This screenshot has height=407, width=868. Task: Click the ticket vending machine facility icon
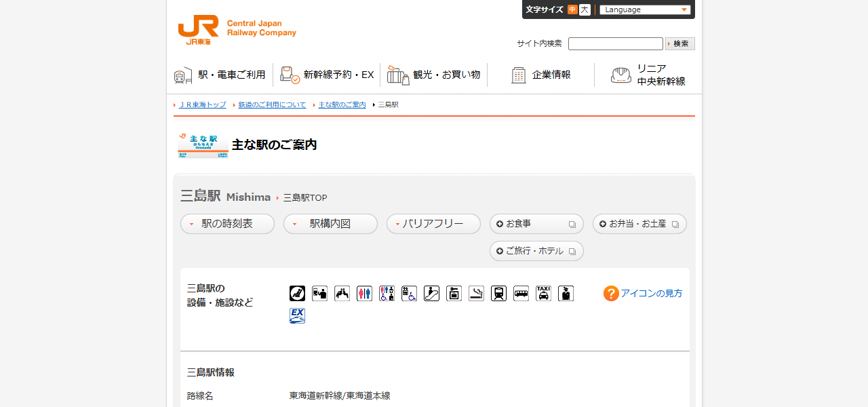click(319, 293)
